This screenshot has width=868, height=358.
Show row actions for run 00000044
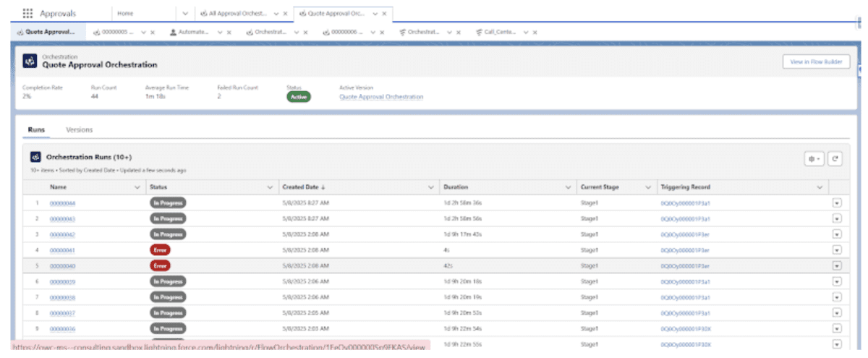(837, 203)
